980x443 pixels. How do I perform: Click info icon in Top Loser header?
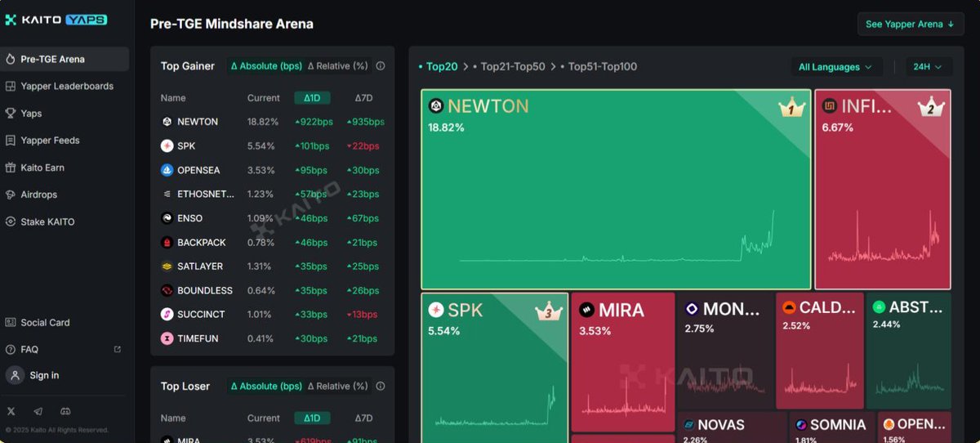tap(381, 386)
